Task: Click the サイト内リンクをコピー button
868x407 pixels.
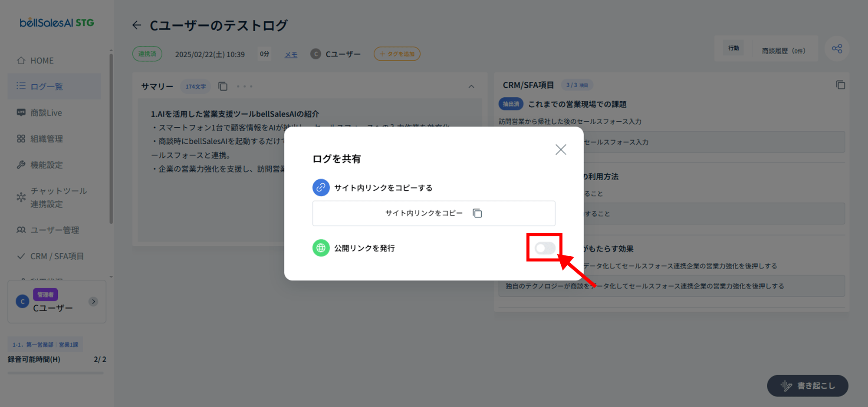Action: 434,213
